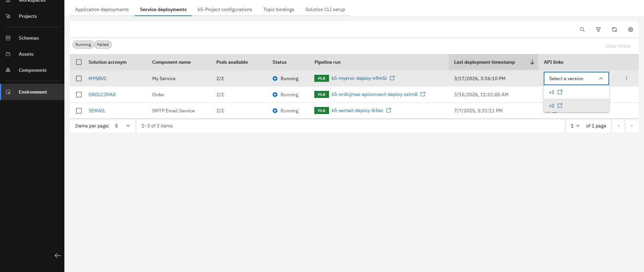Open the page number selector dropdown
644x272 pixels.
[575, 126]
